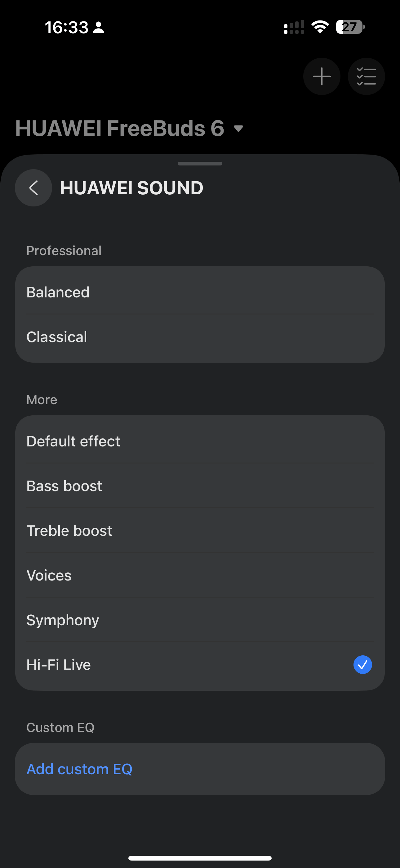Tap the person icon beside the clock
The image size is (400, 868).
98,28
